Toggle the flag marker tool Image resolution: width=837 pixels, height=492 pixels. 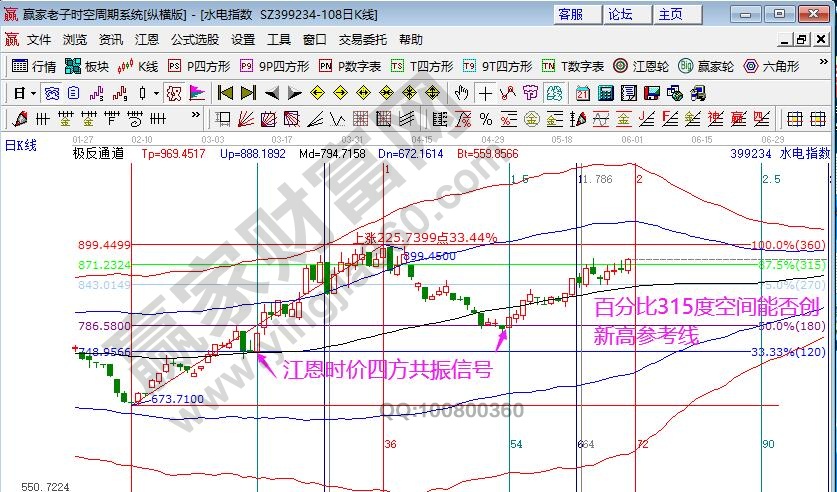197,93
